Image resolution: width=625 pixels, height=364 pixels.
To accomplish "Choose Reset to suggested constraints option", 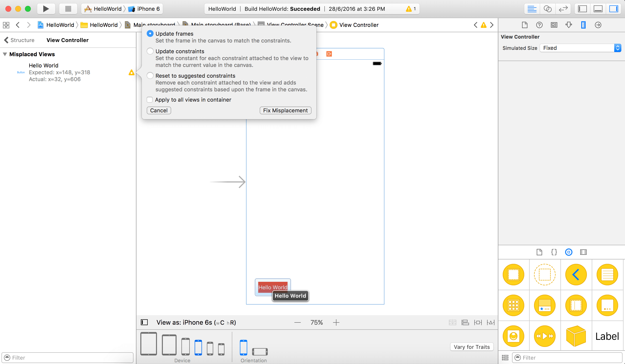I will [x=150, y=76].
